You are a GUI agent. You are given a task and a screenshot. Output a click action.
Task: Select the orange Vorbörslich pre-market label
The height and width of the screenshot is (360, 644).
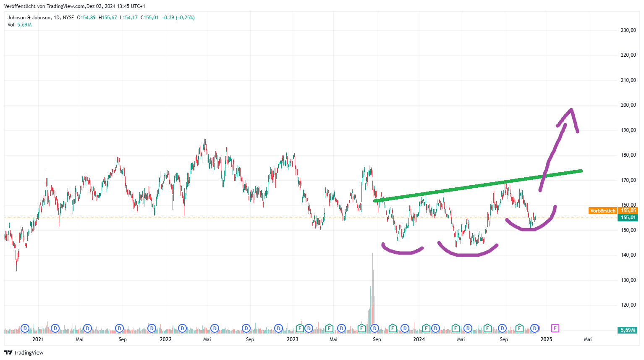(602, 211)
